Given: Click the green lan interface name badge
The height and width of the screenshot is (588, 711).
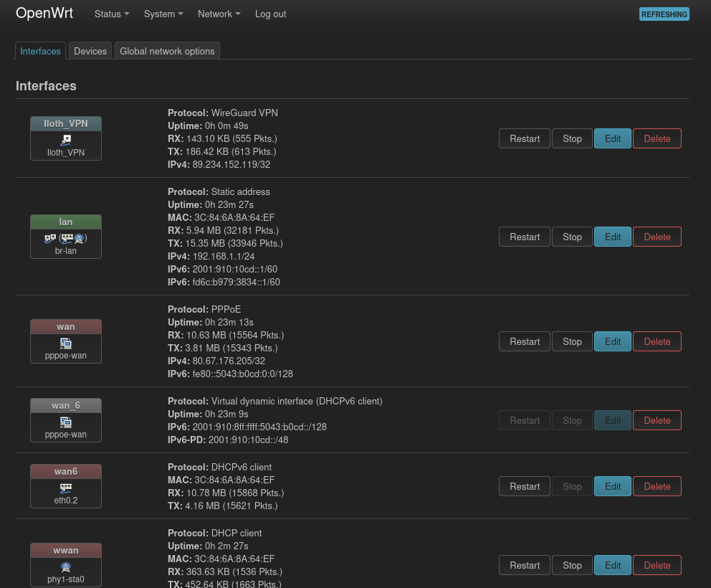Looking at the screenshot, I should (66, 222).
